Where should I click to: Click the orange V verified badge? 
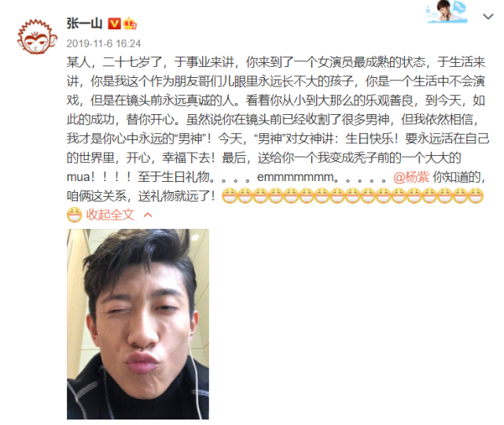(x=114, y=24)
